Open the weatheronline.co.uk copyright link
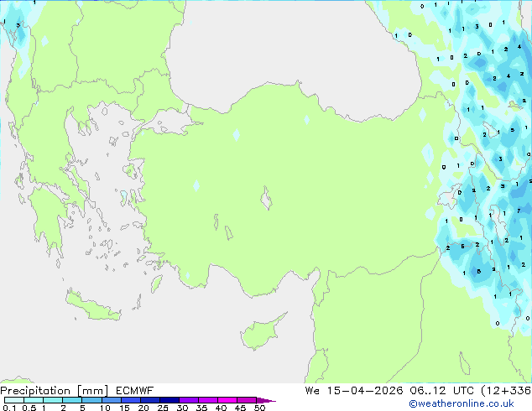Viewport: 532px width, 411px height. point(461,403)
